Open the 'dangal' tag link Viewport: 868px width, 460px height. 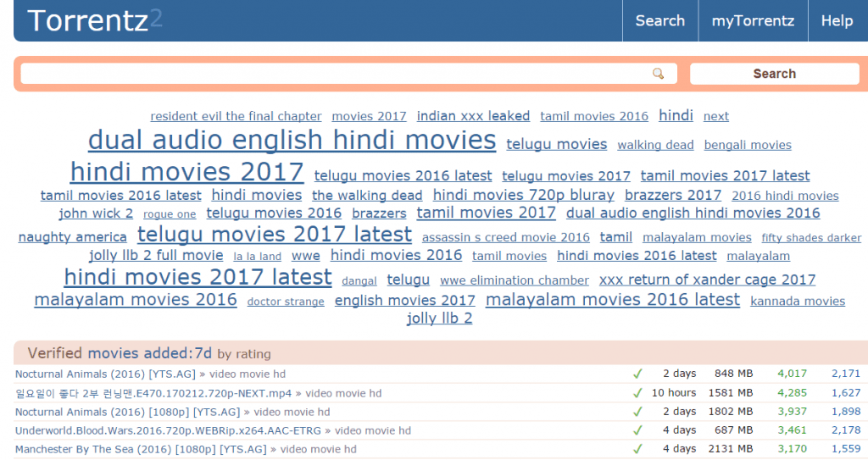[359, 281]
